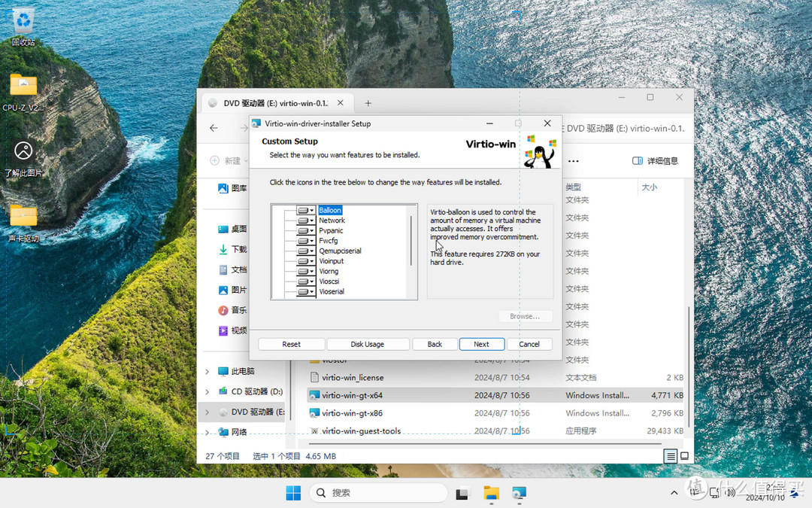Click Disk Usage in the installer
This screenshot has height=508, width=812.
(x=368, y=344)
